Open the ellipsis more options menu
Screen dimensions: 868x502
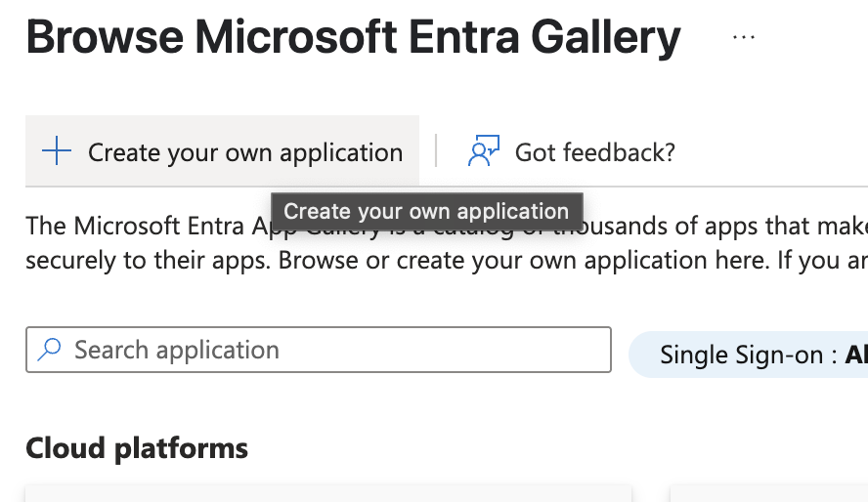(743, 37)
